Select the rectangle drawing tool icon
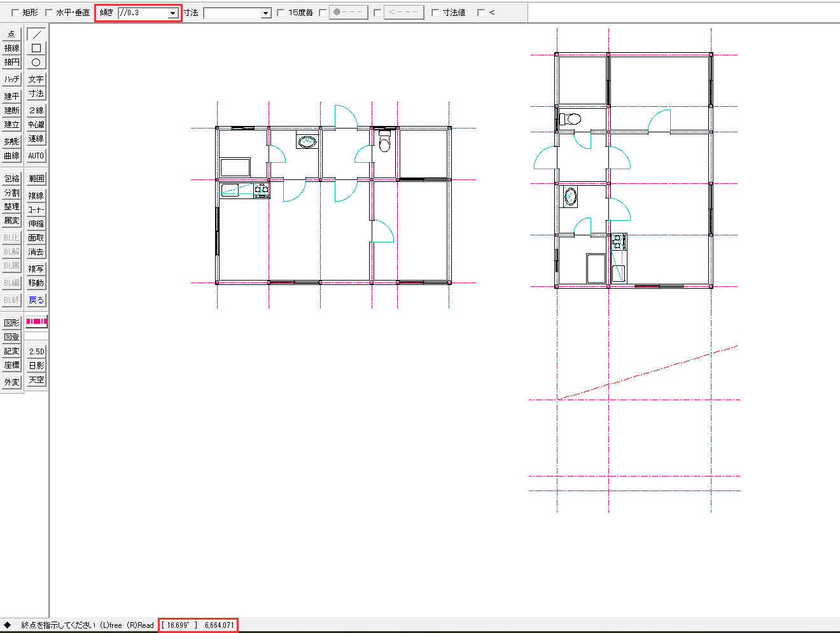Viewport: 840px width, 633px height. 36,48
